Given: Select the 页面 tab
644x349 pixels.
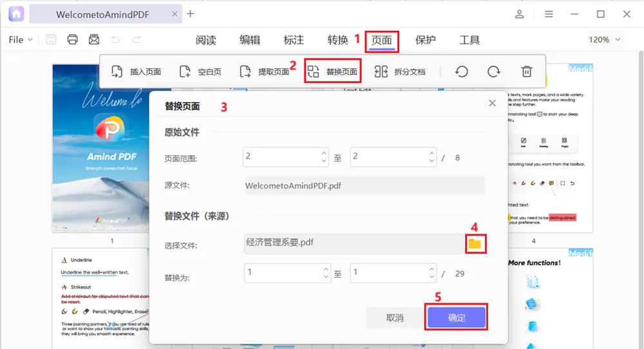Looking at the screenshot, I should coord(381,40).
